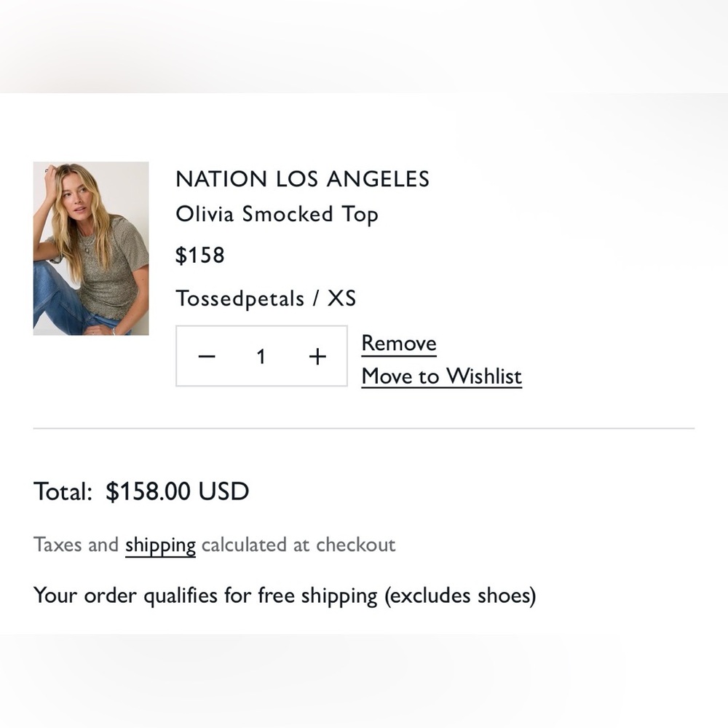The image size is (728, 728).
Task: Click the 'Taxes and' text before shipping link
Action: (76, 545)
